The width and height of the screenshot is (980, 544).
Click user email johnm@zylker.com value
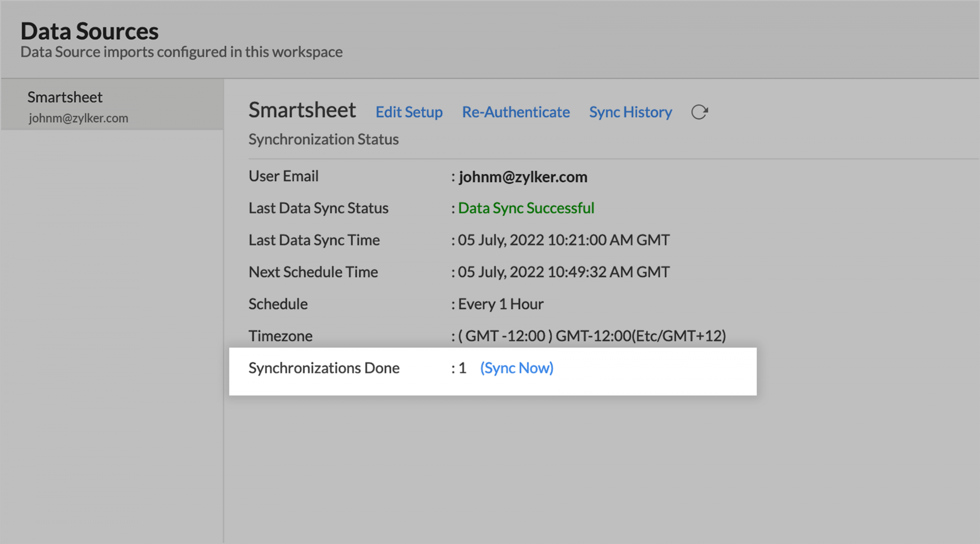coord(523,177)
